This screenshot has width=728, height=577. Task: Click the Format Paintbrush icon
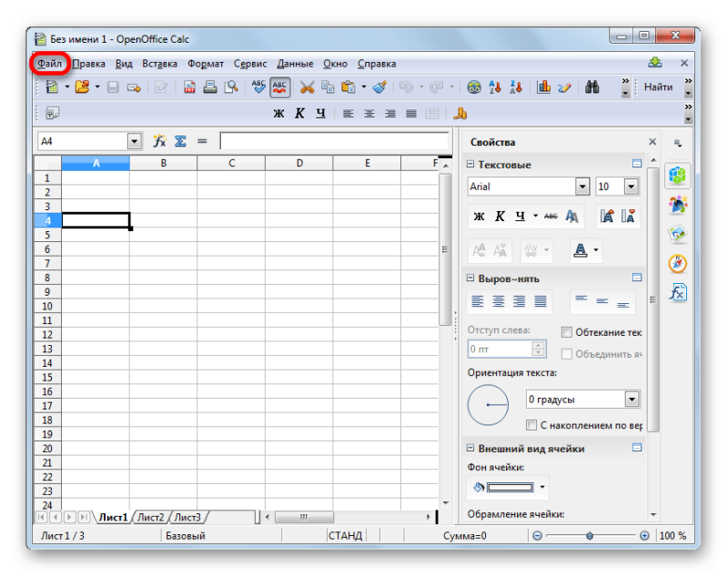coord(379,86)
